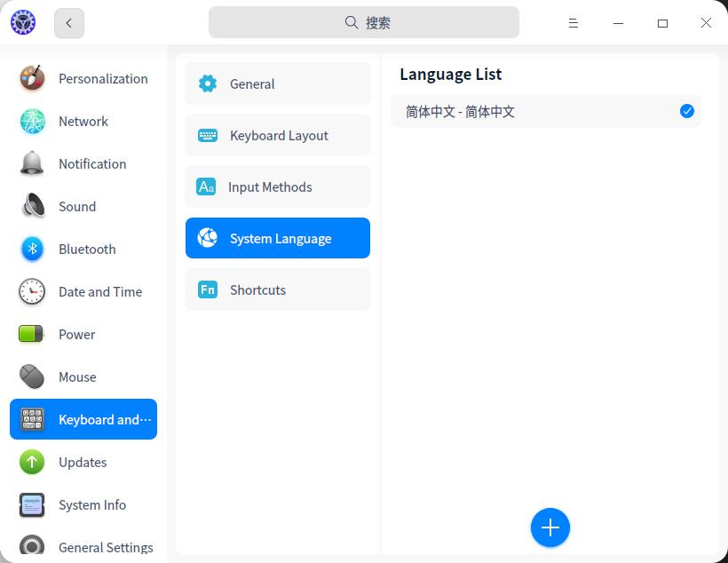Click inside the search field

[364, 22]
